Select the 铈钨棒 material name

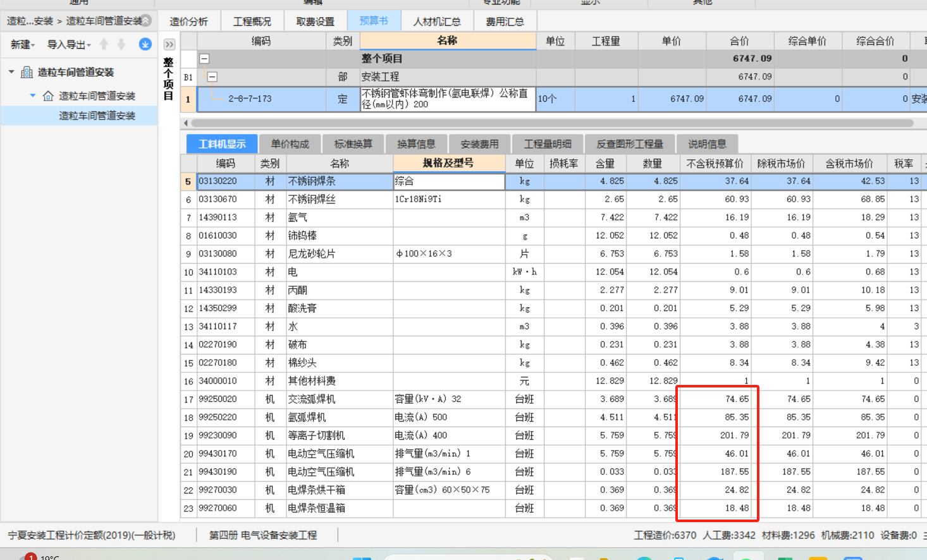pos(302,236)
